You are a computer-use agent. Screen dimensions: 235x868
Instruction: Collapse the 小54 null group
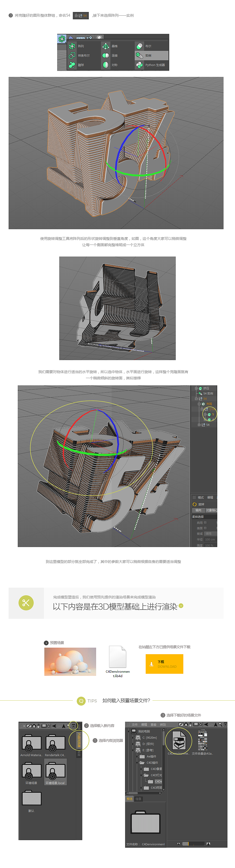[202, 409]
